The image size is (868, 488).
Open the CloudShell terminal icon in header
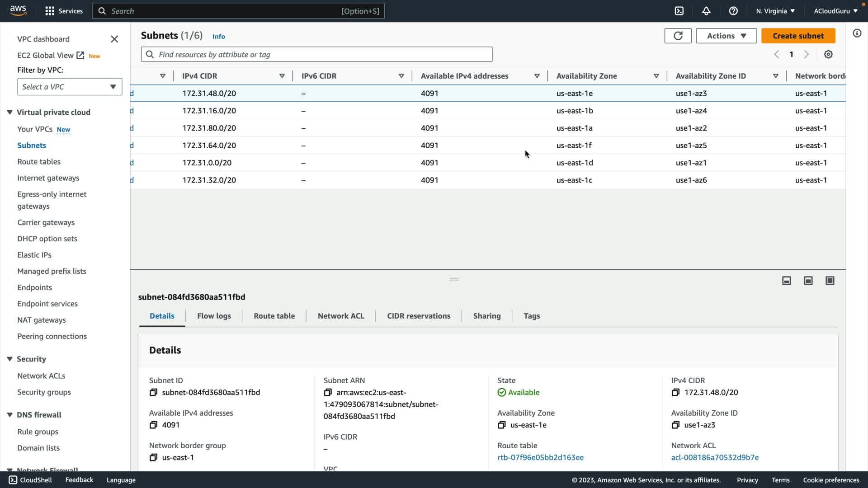coord(679,11)
